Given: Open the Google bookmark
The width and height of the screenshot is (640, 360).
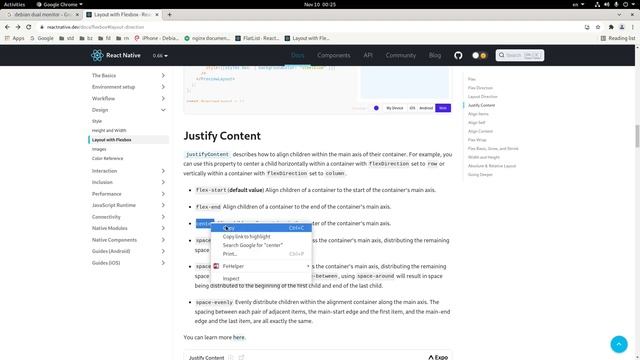Looking at the screenshot, I should (x=42, y=38).
